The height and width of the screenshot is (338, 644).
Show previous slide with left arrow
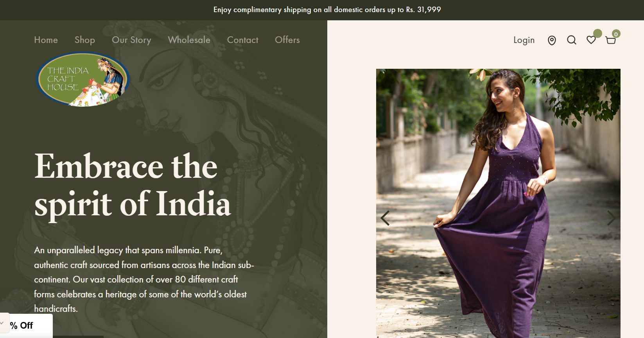pos(385,218)
